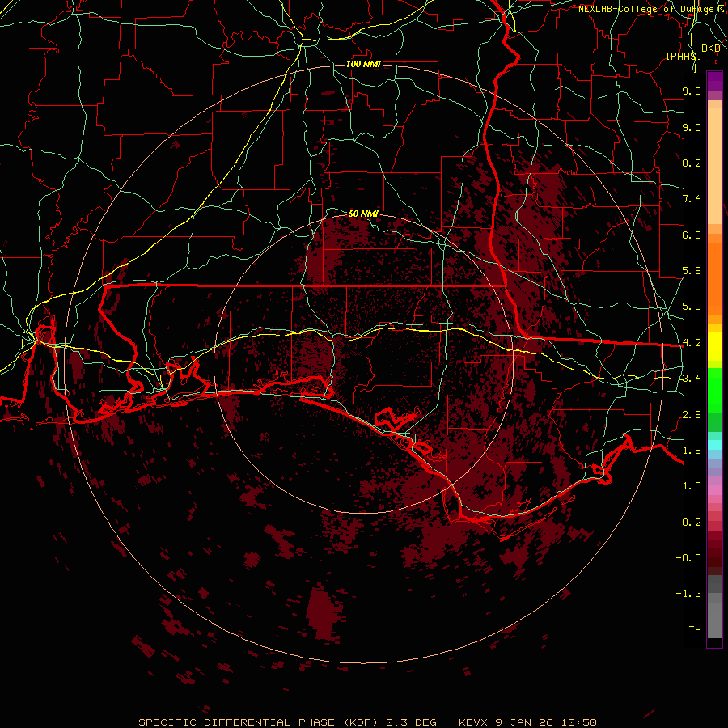
Task: Click the 5.0 scale label
Action: (x=692, y=307)
